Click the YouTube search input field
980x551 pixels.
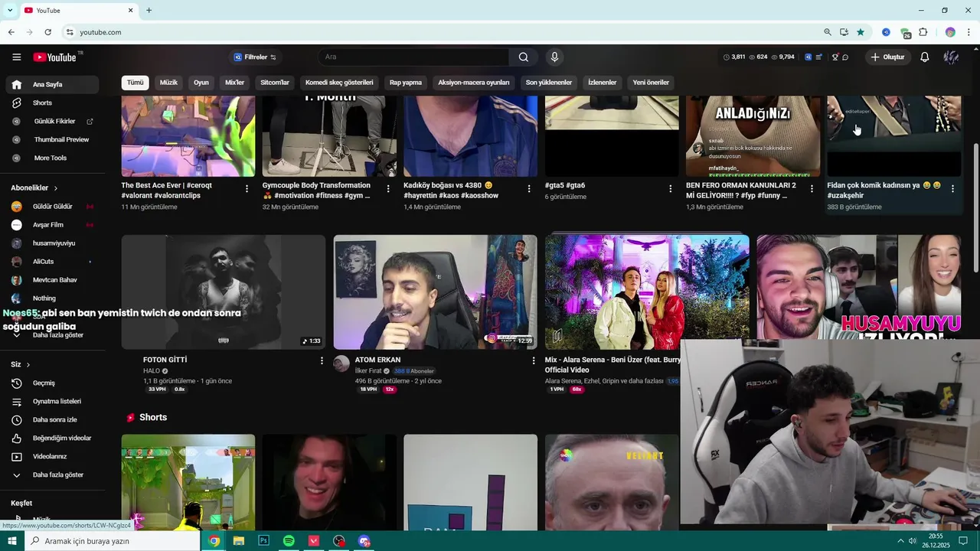tap(413, 57)
